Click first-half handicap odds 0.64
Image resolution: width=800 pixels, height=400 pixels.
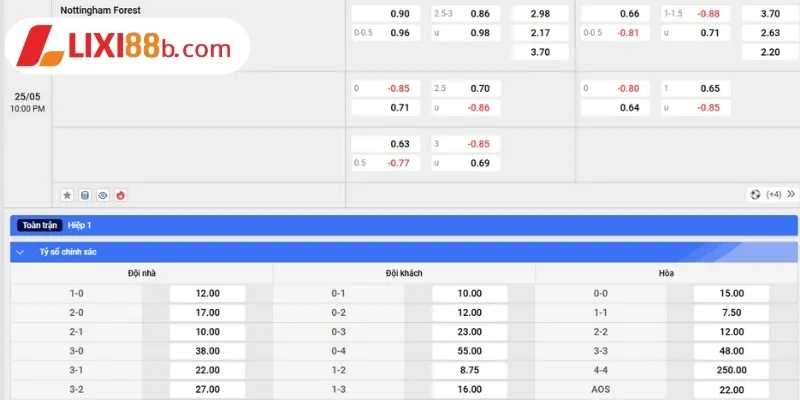pyautogui.click(x=615, y=108)
